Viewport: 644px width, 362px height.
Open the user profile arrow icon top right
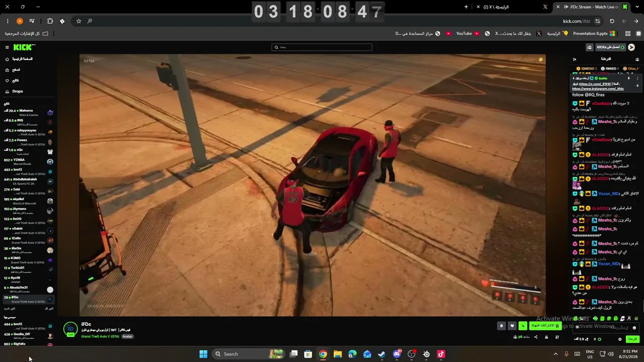pyautogui.click(x=631, y=47)
